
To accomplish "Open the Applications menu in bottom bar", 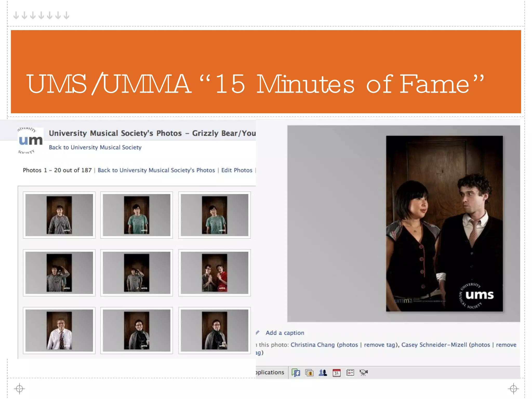I will coord(270,373).
